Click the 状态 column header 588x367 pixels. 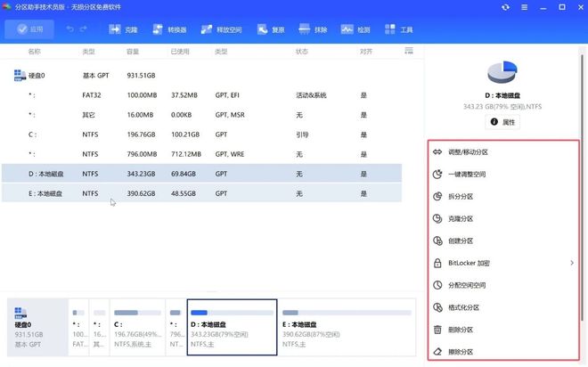click(302, 52)
